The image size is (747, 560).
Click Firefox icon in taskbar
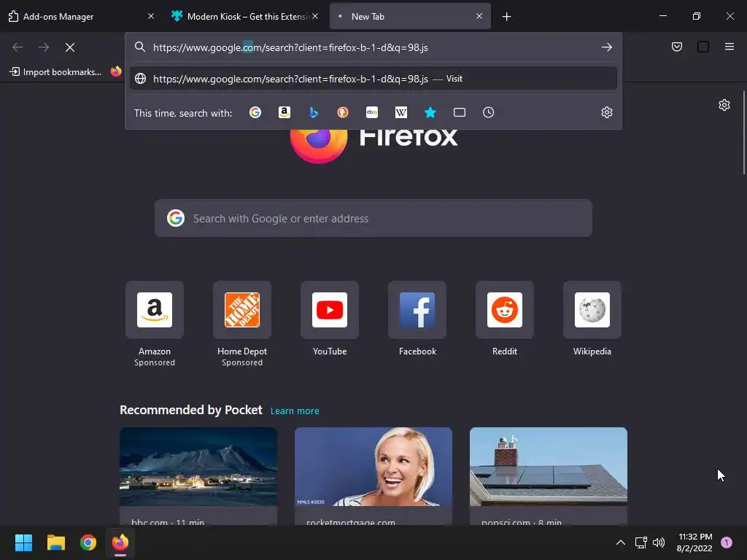(120, 542)
